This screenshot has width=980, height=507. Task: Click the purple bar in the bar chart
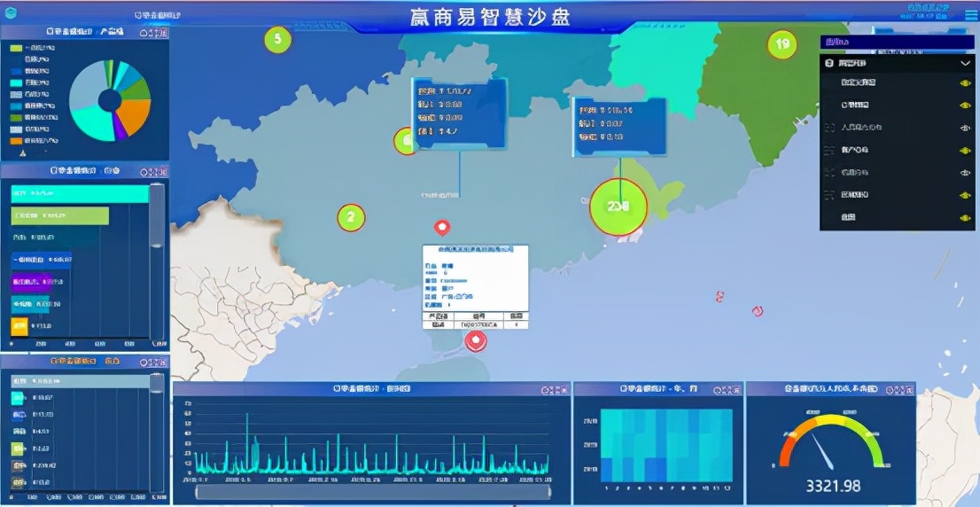31,283
